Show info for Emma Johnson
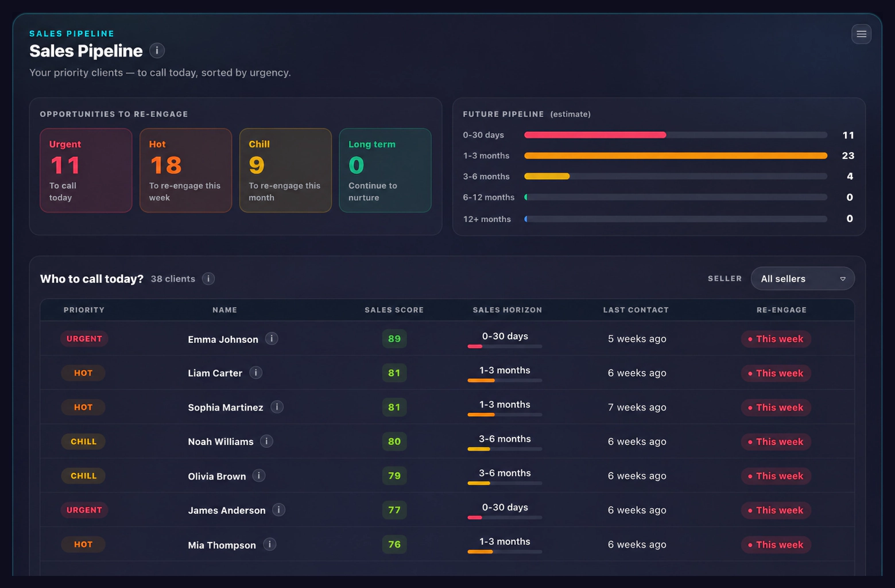 point(272,339)
